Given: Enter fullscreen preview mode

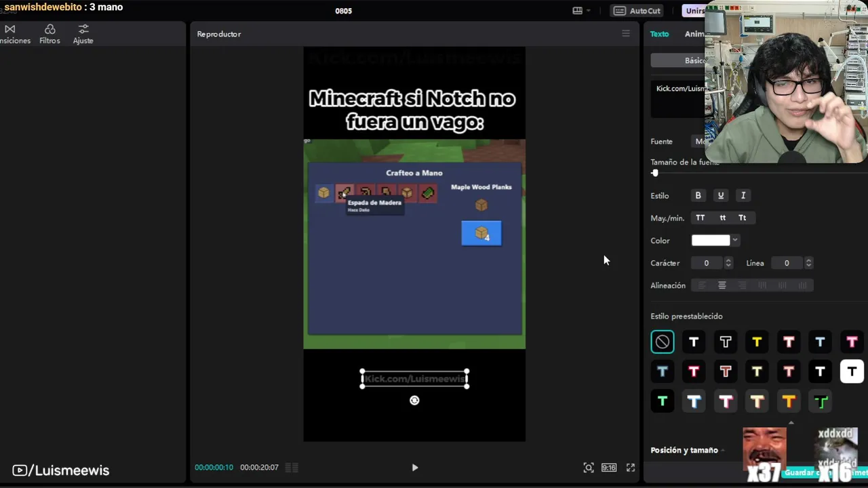Looking at the screenshot, I should pyautogui.click(x=631, y=468).
